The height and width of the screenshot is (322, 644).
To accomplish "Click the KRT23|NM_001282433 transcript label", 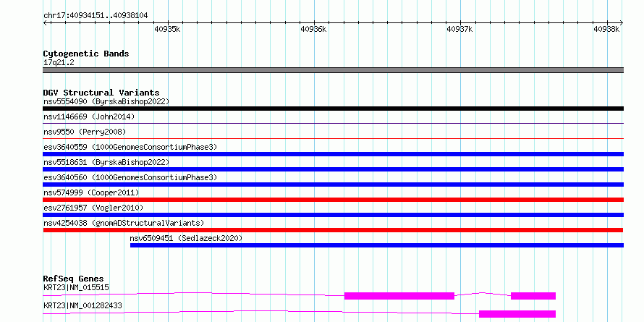I will coord(82,305).
